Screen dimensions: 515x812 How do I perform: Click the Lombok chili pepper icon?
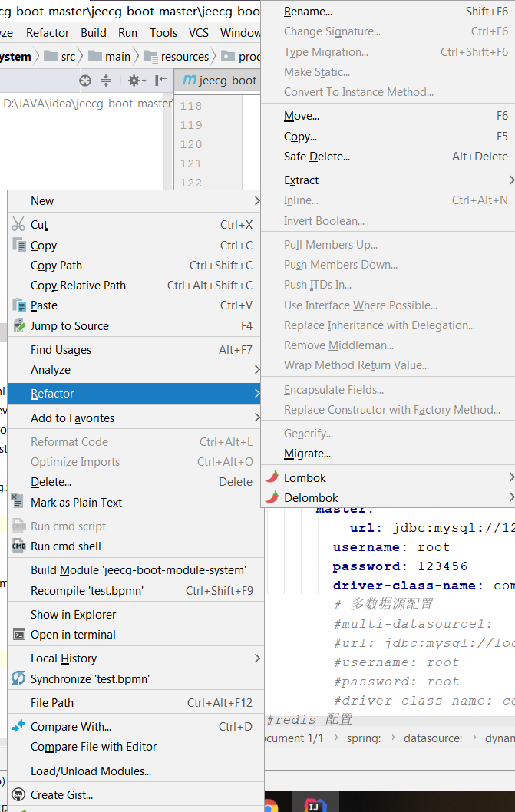(x=272, y=477)
